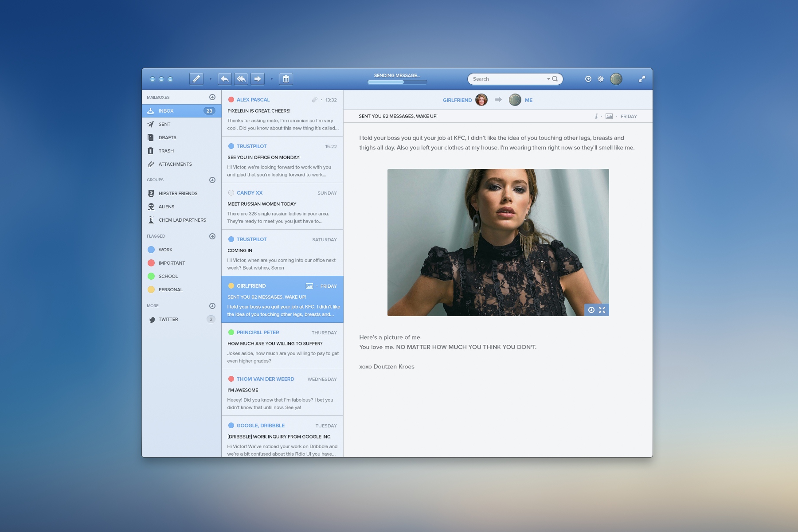Open the email 'See you in office on Monday!'

pyautogui.click(x=282, y=160)
